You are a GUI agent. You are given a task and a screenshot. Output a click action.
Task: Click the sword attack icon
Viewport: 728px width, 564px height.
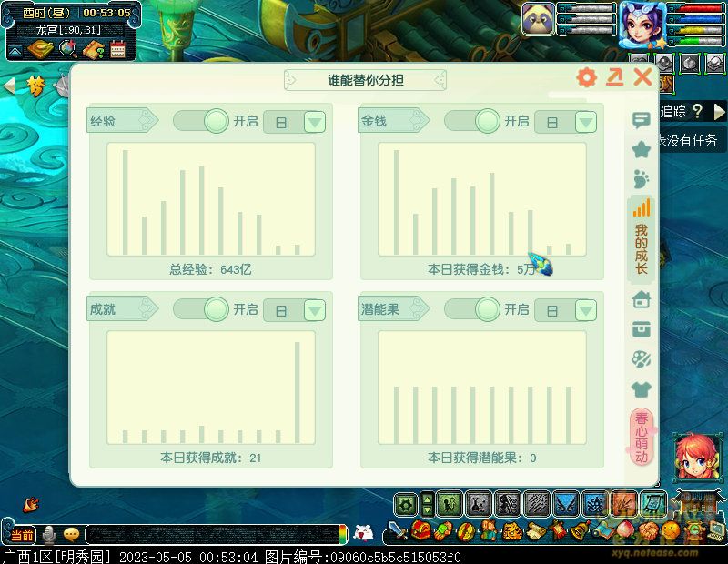tap(398, 531)
